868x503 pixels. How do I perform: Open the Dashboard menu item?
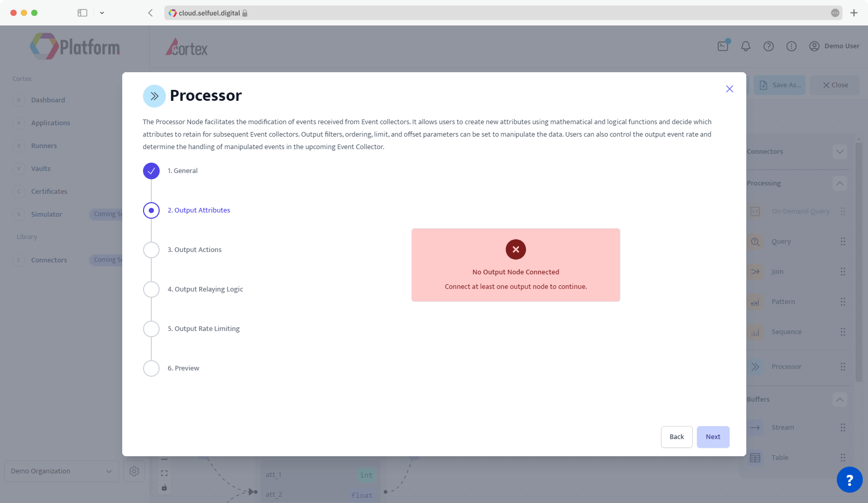click(48, 100)
